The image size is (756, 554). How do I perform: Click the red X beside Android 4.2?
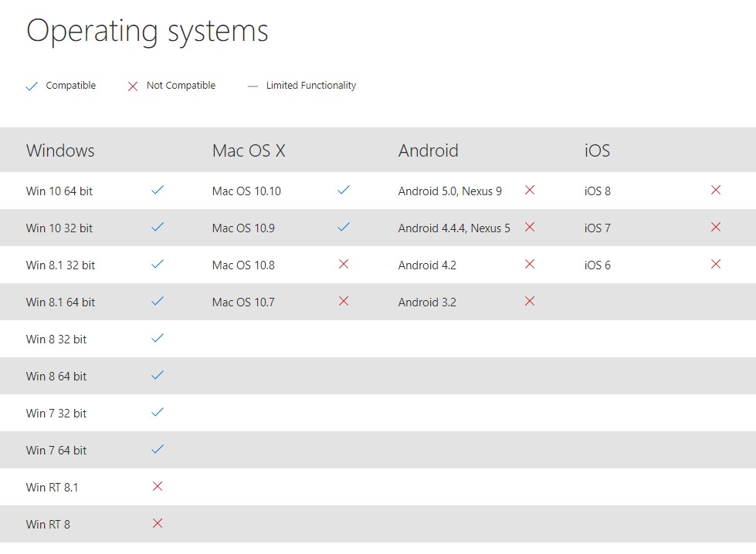click(x=530, y=264)
